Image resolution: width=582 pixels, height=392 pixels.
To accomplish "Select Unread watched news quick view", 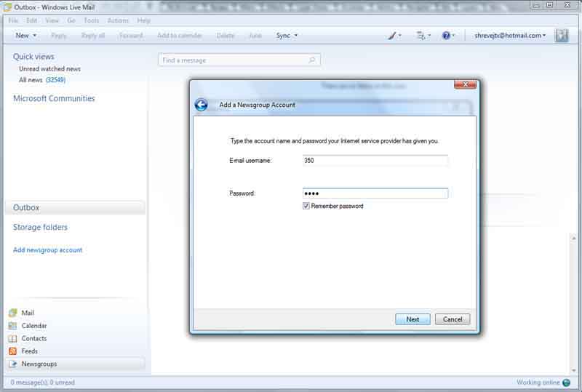I will tap(49, 68).
